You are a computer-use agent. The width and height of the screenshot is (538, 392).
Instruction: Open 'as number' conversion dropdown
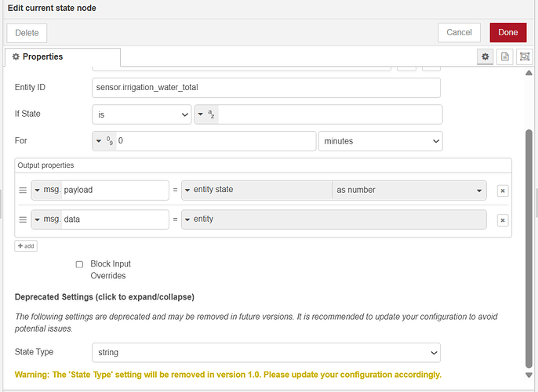point(409,190)
